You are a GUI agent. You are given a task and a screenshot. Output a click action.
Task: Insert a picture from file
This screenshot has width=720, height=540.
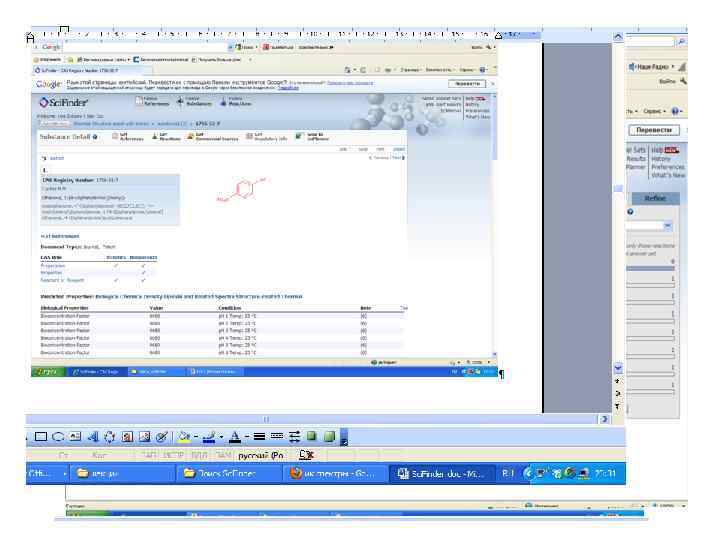144,437
